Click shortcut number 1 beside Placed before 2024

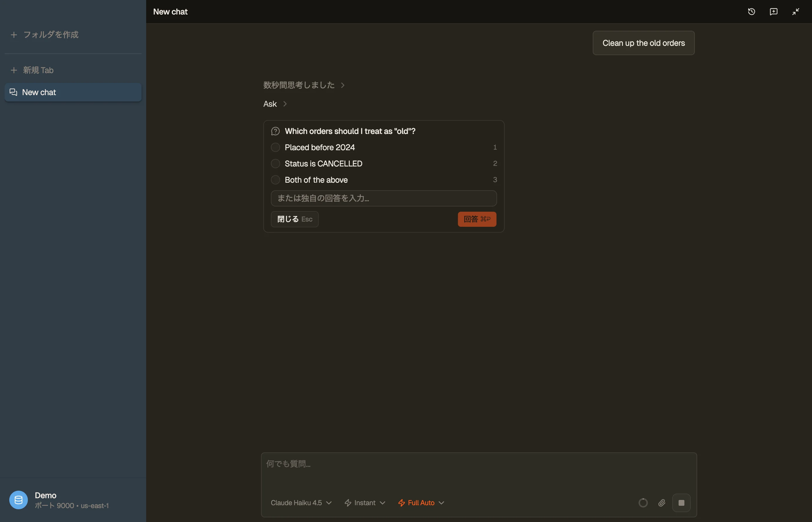495,147
